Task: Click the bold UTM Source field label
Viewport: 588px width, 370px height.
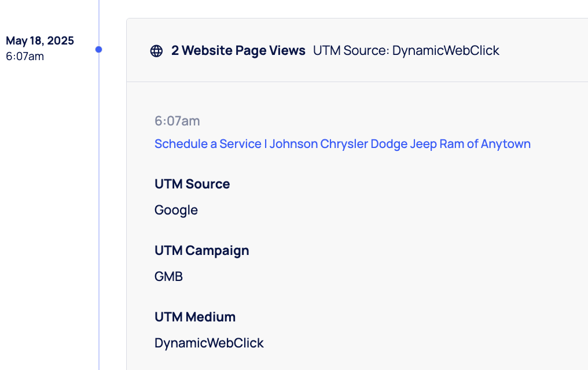Action: coord(192,184)
